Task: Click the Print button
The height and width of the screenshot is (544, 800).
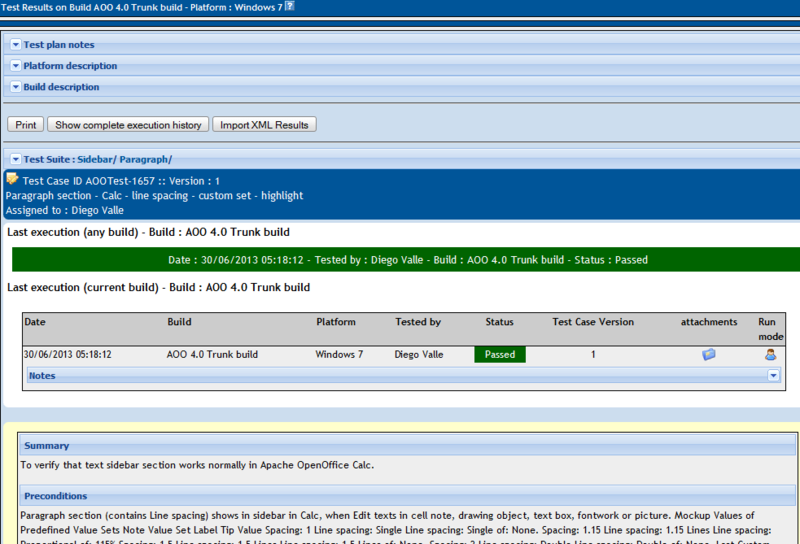Action: click(26, 125)
